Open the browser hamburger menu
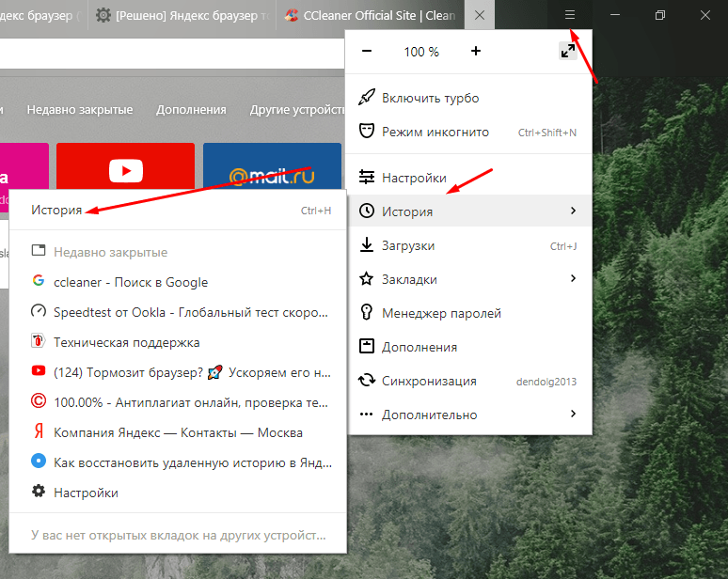Screen dimensions: 728x579 click(570, 15)
